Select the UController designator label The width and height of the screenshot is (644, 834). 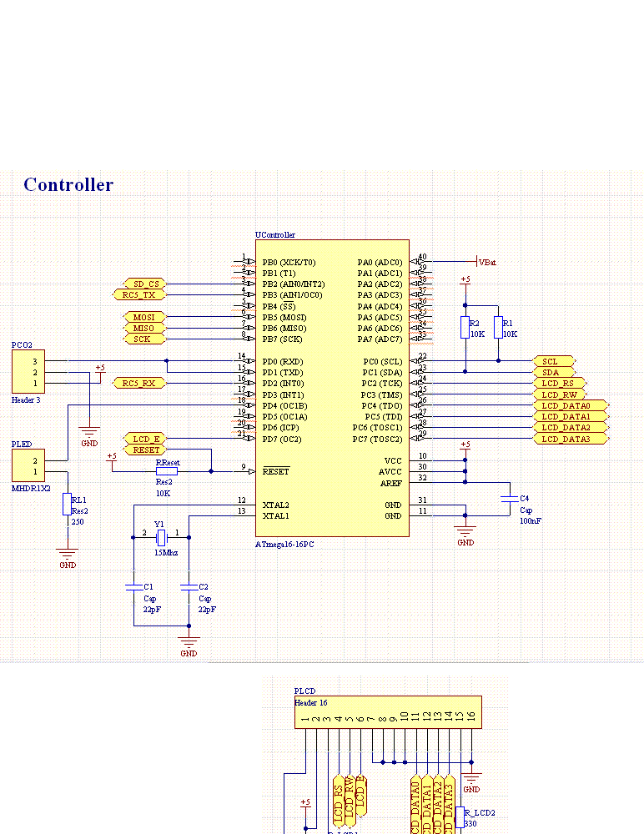275,234
